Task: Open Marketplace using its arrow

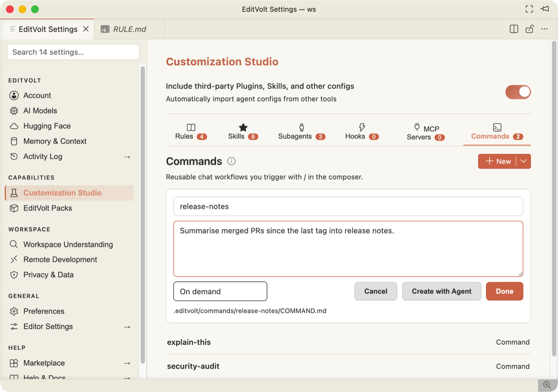Action: [x=127, y=363]
